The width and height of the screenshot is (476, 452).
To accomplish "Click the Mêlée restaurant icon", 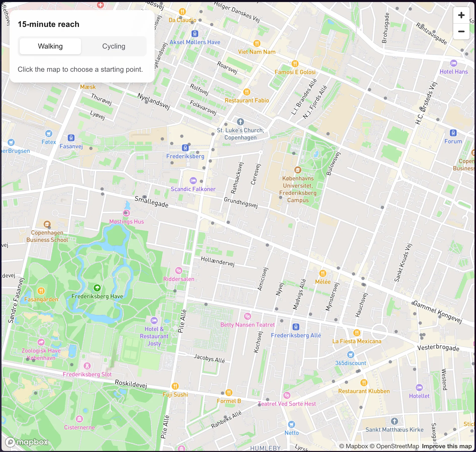I will [x=323, y=273].
